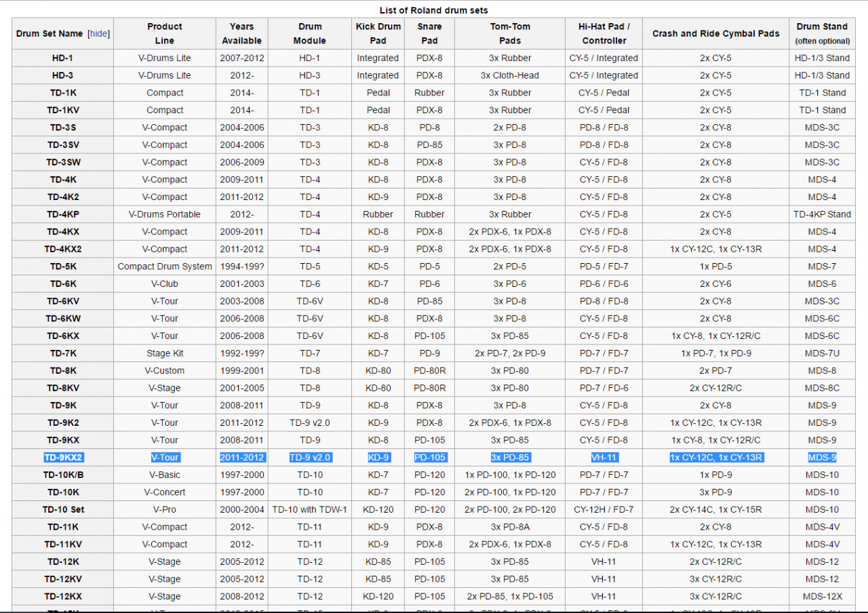Click the 'Years Available' column header

pyautogui.click(x=241, y=33)
